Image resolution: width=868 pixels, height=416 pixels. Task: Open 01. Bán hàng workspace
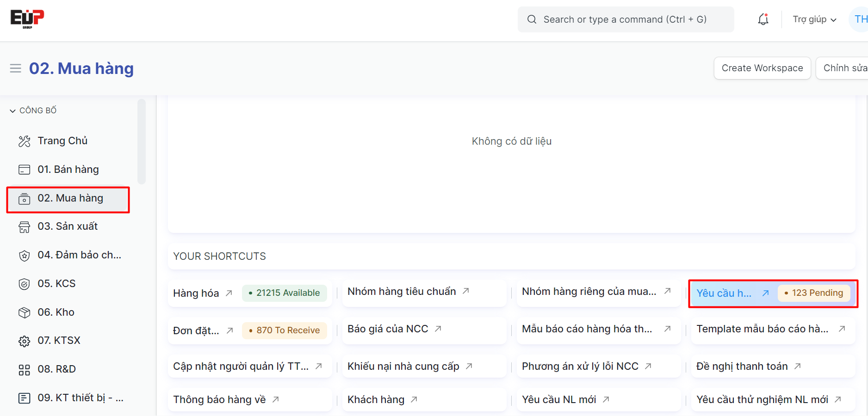(68, 170)
